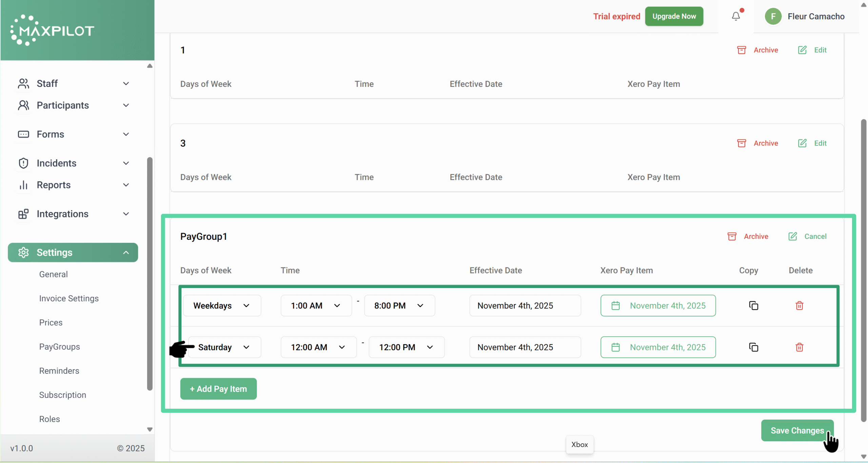Click the Saturday row effective date field
Screen dimensions: 868x463
coord(525,347)
